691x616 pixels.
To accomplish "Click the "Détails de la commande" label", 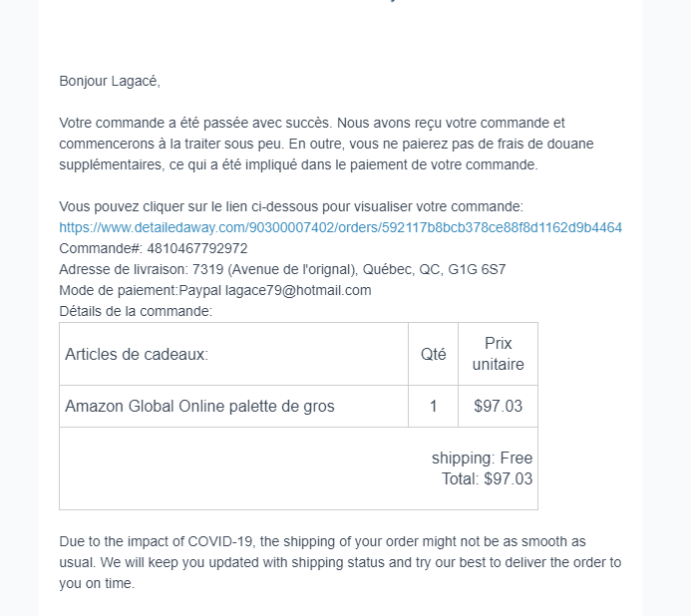I will point(136,311).
